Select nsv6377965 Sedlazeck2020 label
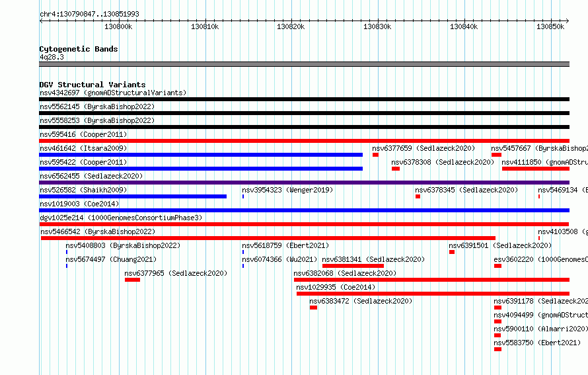 tap(176, 273)
